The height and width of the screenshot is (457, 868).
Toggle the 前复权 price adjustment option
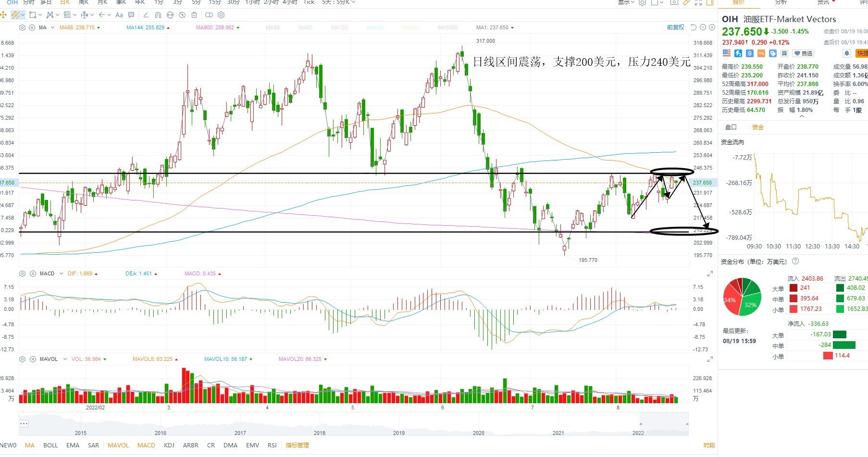pyautogui.click(x=675, y=27)
